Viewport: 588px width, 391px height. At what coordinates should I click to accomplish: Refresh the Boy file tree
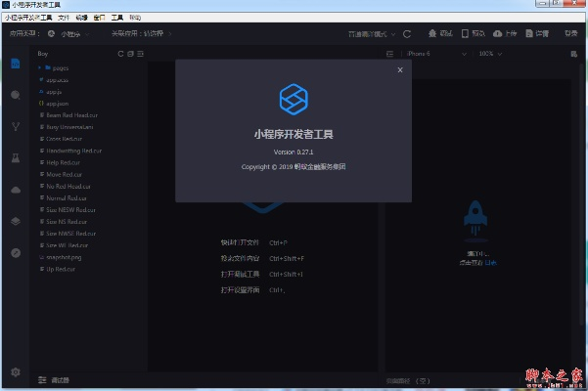pyautogui.click(x=120, y=54)
